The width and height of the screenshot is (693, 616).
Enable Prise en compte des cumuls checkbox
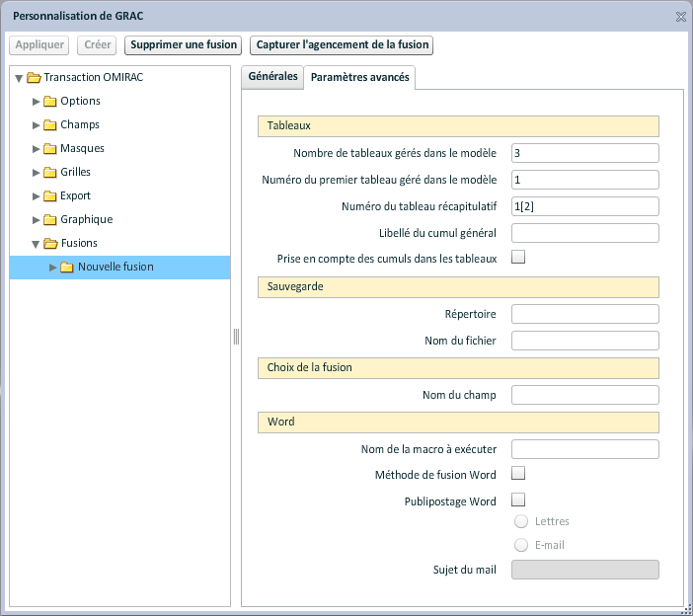point(518,258)
